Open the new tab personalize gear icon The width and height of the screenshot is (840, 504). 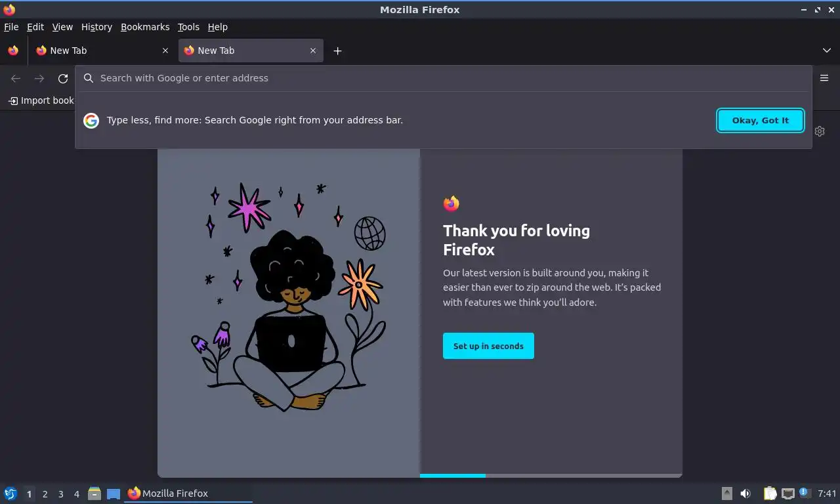tap(820, 131)
